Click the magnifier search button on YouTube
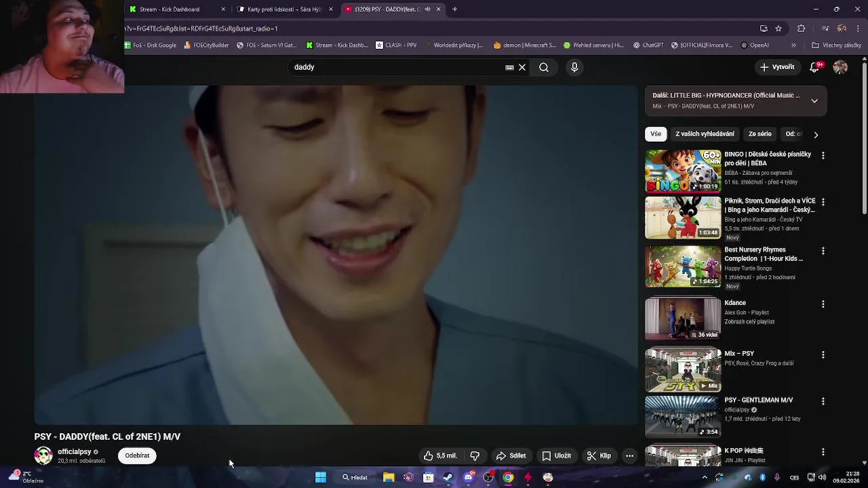 coord(544,67)
